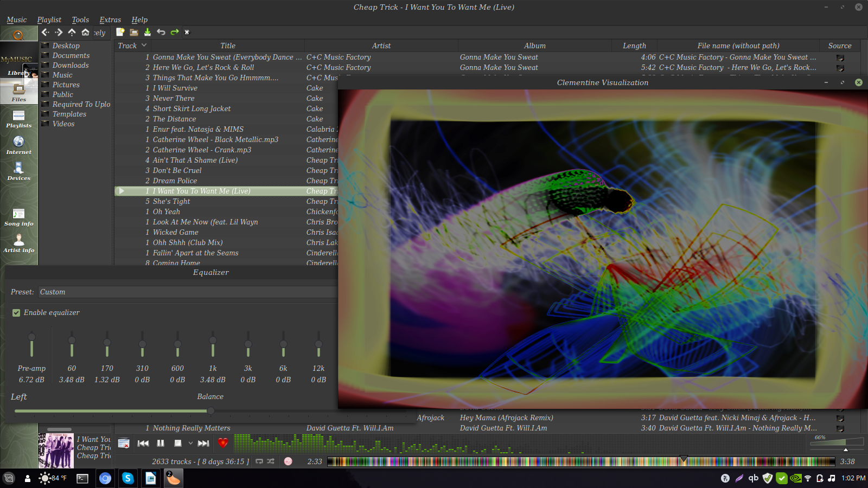Open Skype from the taskbar
This screenshot has height=488, width=868.
(128, 478)
